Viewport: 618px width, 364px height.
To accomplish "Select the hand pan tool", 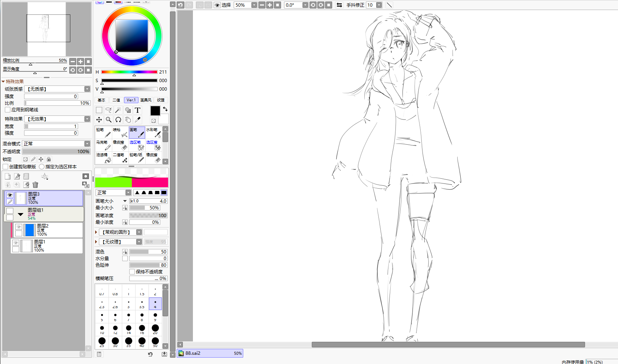I will tap(128, 119).
